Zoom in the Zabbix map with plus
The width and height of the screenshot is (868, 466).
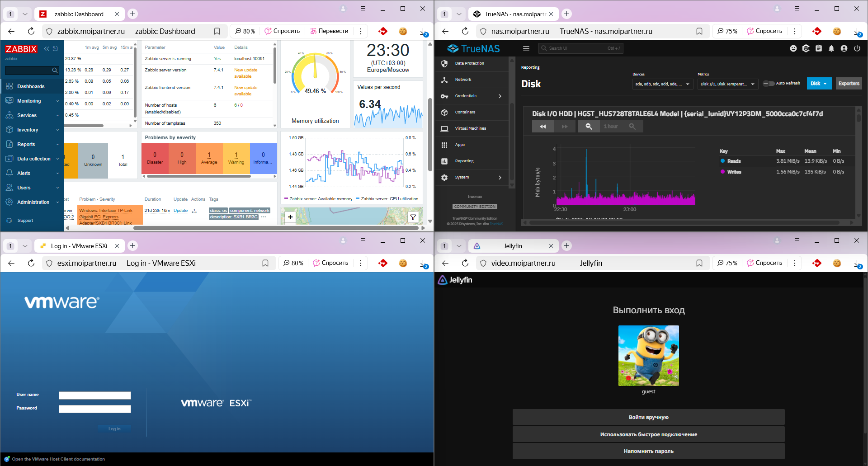(290, 217)
